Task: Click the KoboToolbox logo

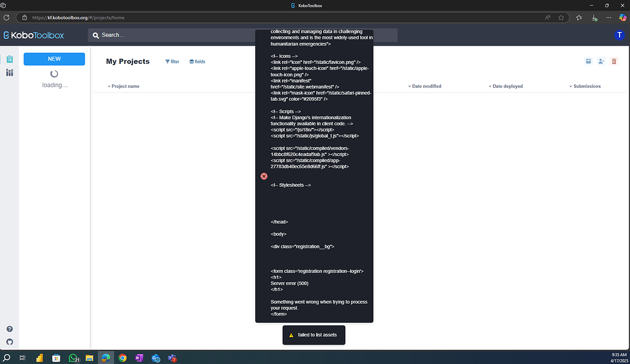Action: coord(34,35)
